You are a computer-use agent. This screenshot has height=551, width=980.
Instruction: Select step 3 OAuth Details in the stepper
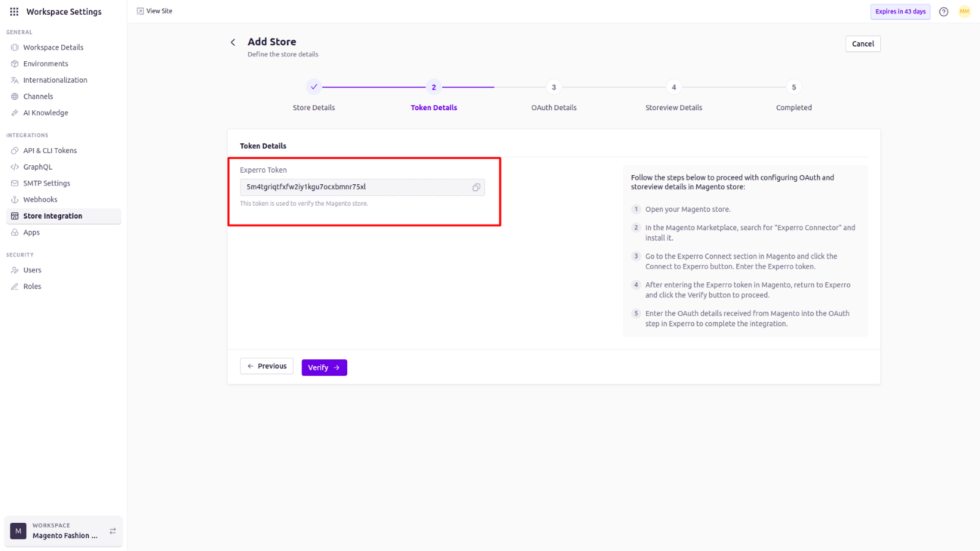click(554, 87)
